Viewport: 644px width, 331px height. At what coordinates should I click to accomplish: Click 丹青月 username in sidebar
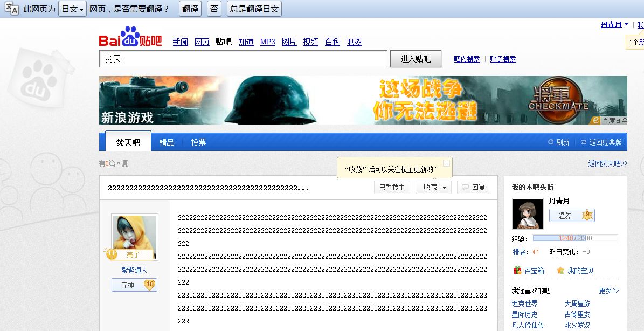pyautogui.click(x=559, y=201)
